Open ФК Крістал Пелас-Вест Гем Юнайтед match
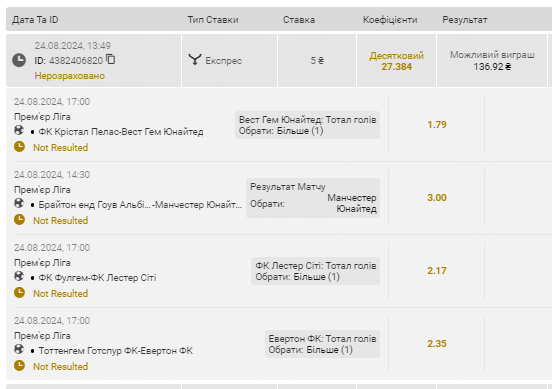 [x=121, y=132]
